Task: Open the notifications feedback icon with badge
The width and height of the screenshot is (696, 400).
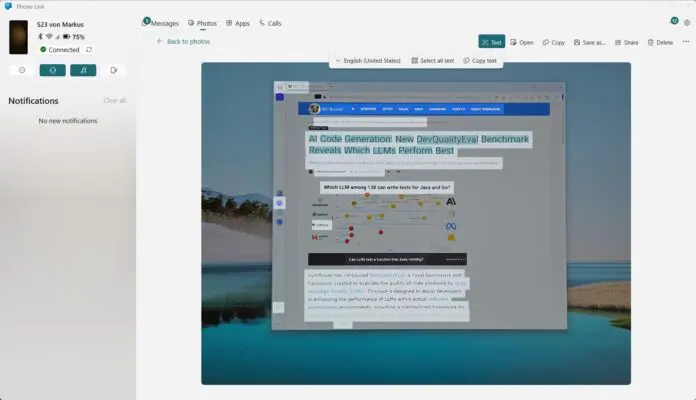Action: [674, 21]
